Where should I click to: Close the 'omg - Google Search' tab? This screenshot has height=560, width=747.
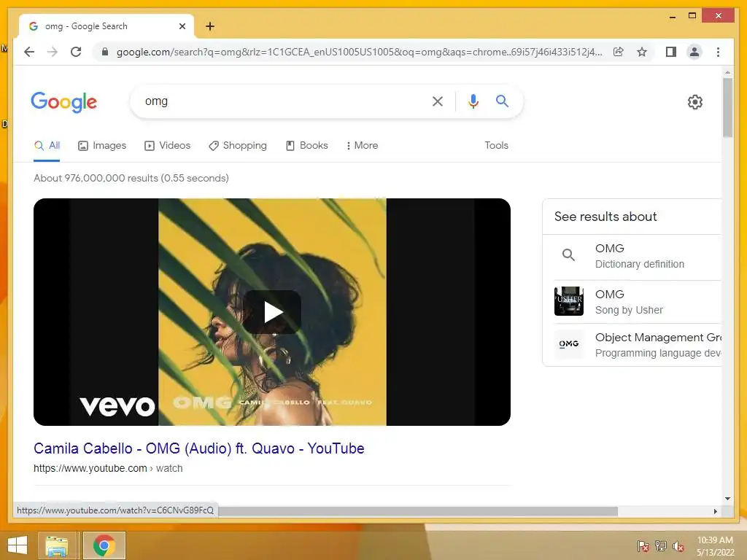coord(182,26)
